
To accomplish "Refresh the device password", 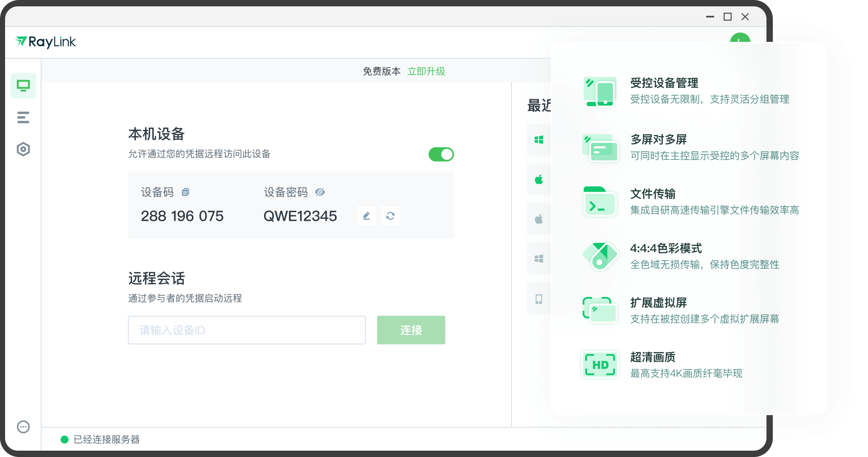I will pyautogui.click(x=390, y=216).
